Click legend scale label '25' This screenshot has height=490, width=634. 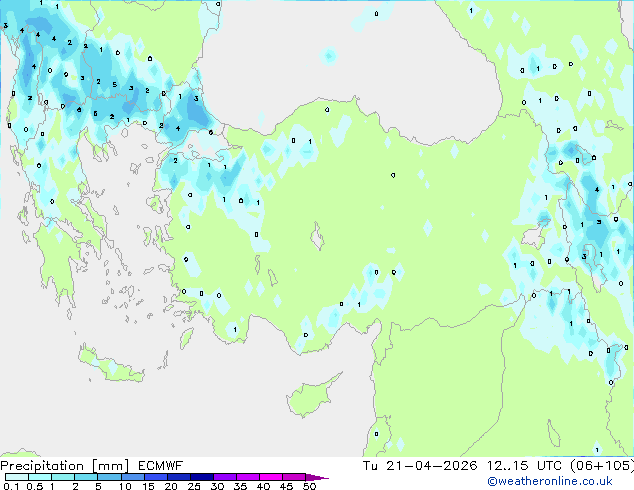pos(194,486)
